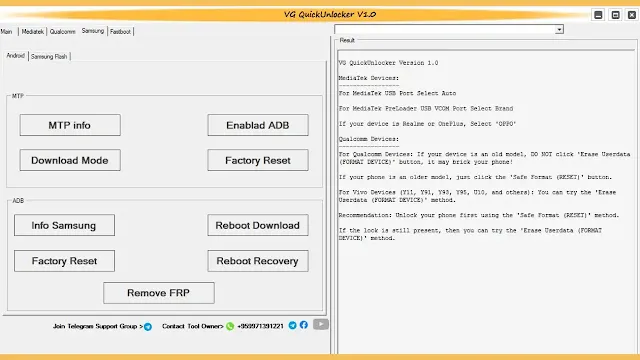Switch to the Fastboot tab
Viewport: 640px width, 360px height.
(120, 31)
